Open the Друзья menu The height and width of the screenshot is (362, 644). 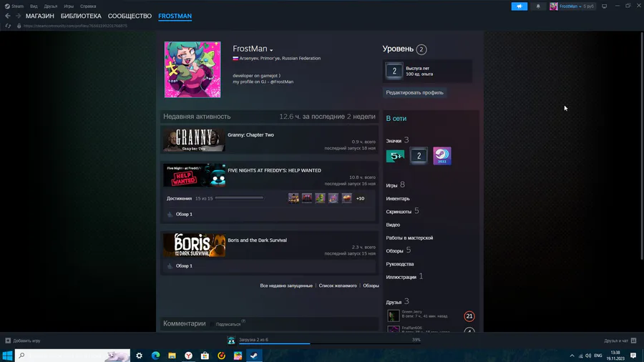coord(51,6)
